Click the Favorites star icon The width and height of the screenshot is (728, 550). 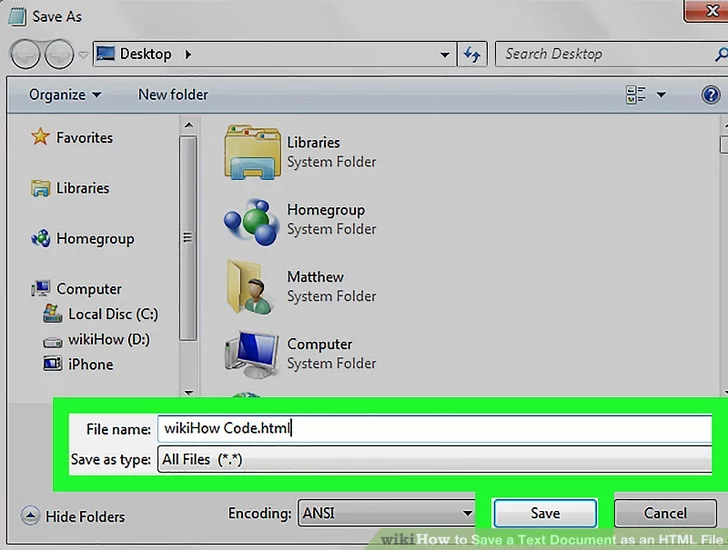(40, 136)
